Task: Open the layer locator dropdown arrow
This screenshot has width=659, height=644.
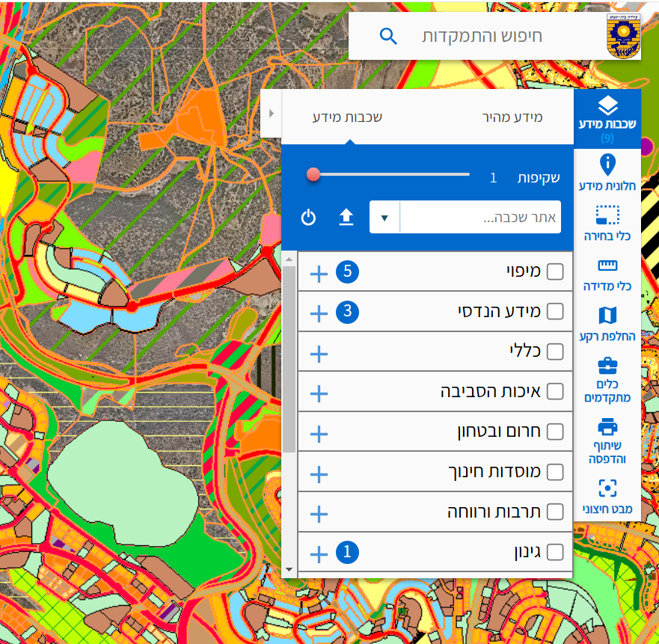Action: pyautogui.click(x=384, y=218)
